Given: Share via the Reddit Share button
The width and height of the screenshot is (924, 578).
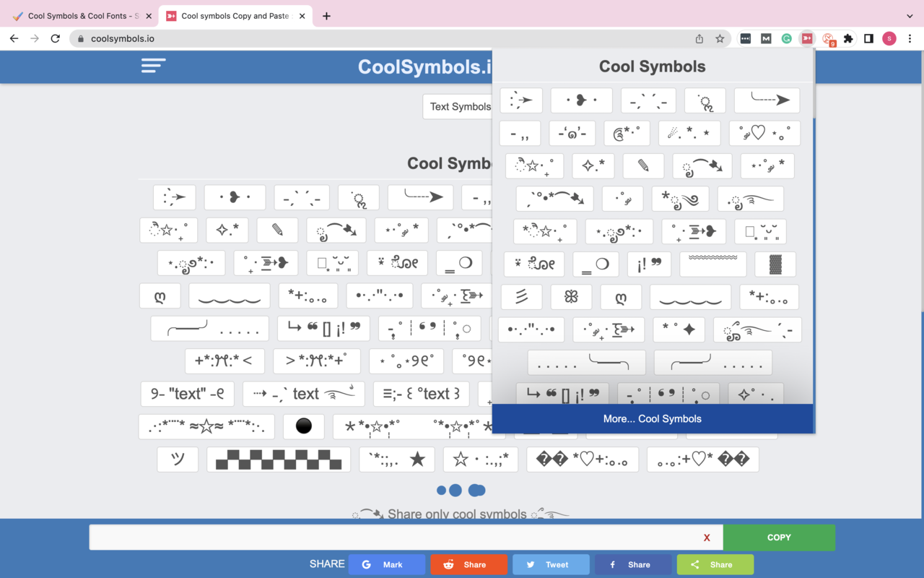Looking at the screenshot, I should [x=469, y=564].
